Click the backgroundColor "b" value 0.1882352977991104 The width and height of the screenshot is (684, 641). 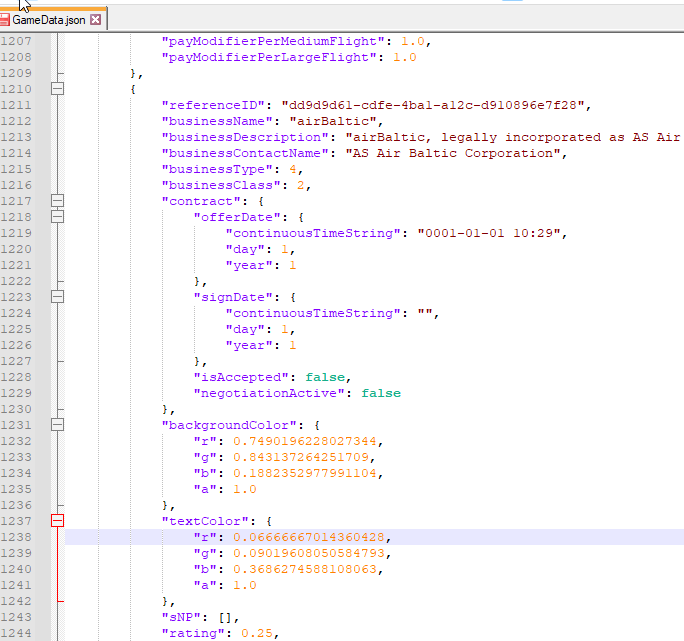coord(304,473)
